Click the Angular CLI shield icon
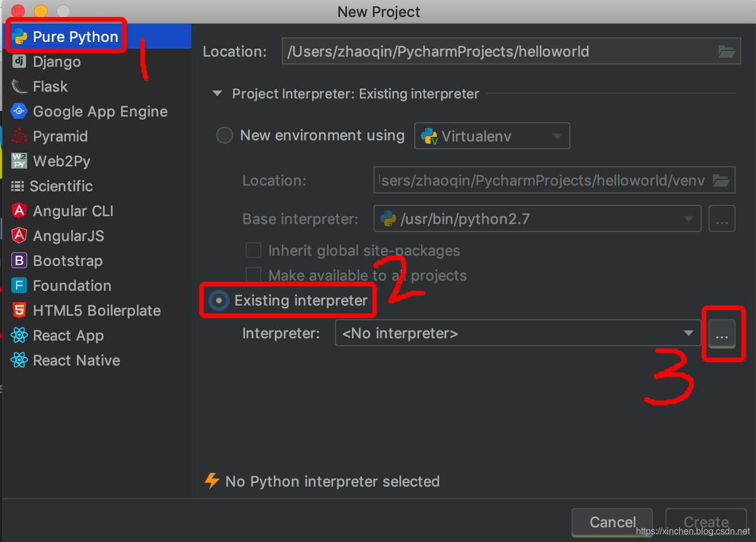Viewport: 756px width, 542px height. (19, 210)
